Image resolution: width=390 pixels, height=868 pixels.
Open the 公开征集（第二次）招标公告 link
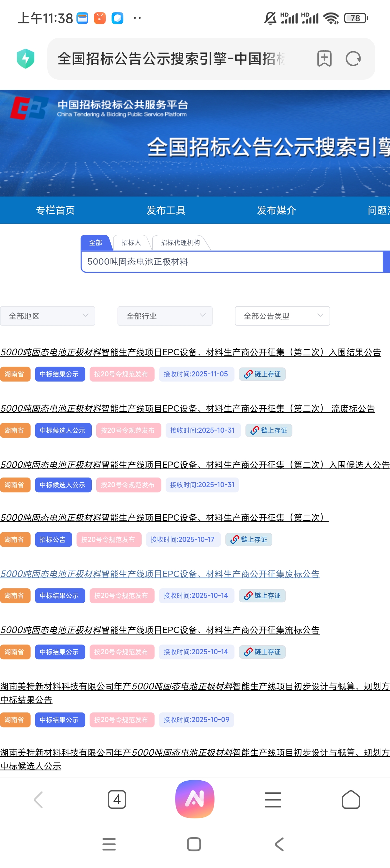click(165, 518)
